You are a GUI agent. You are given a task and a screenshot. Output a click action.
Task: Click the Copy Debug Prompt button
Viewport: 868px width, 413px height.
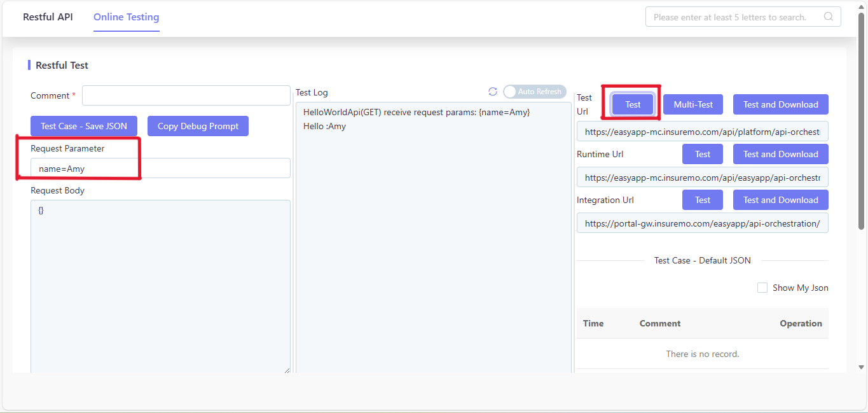(198, 126)
